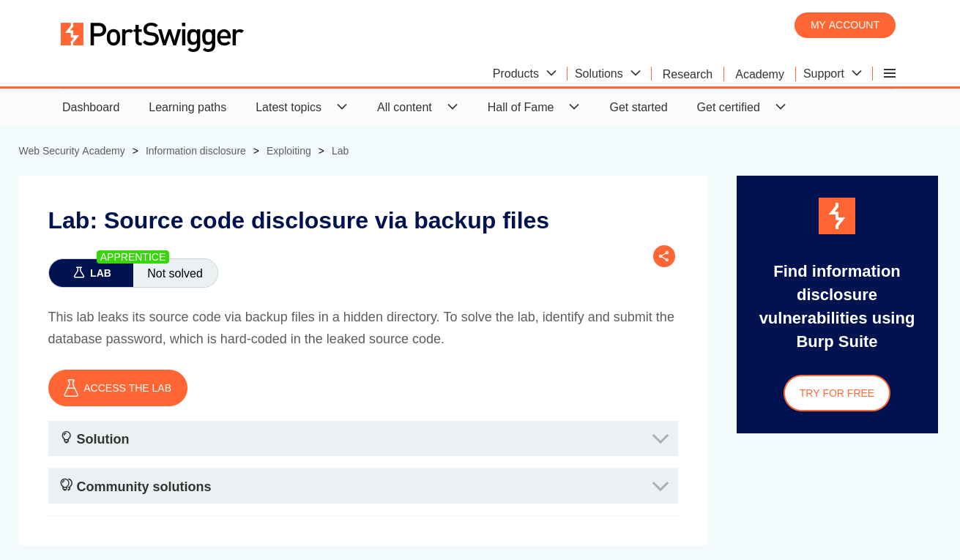Expand the Community solutions section
The image size is (960, 560).
[x=363, y=486]
